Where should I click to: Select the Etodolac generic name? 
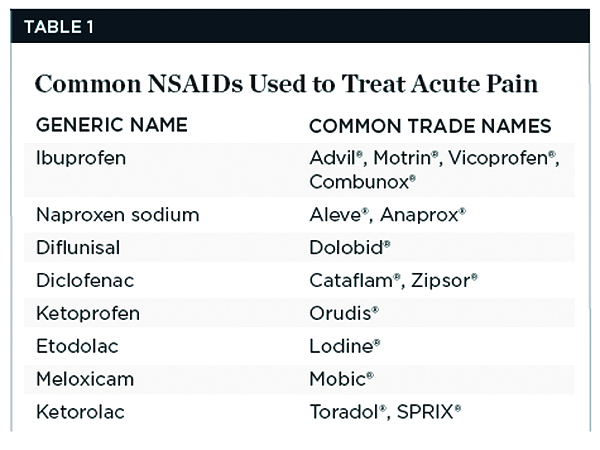pyautogui.click(x=74, y=346)
